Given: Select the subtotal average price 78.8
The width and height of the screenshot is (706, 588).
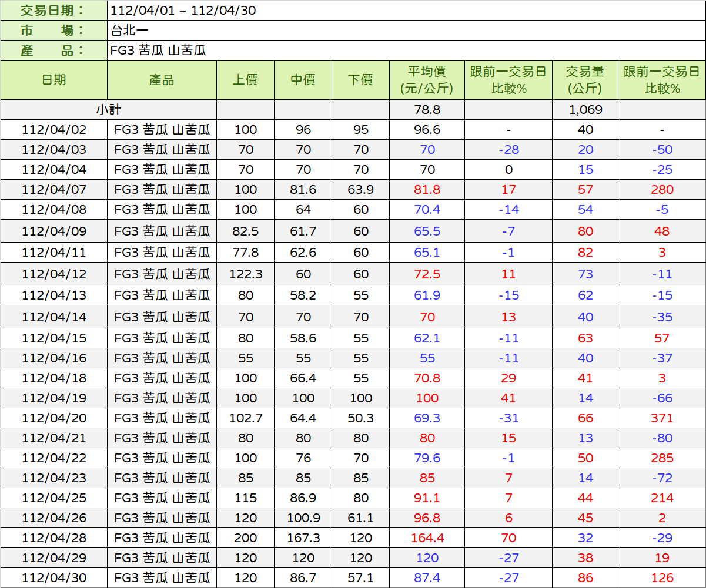Looking at the screenshot, I should 427,109.
